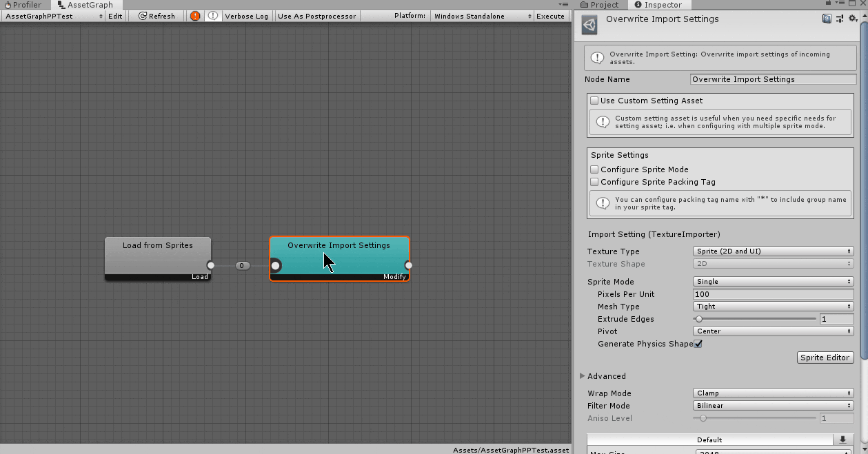Open the Sprite Mode dropdown
868x454 pixels.
(x=773, y=282)
